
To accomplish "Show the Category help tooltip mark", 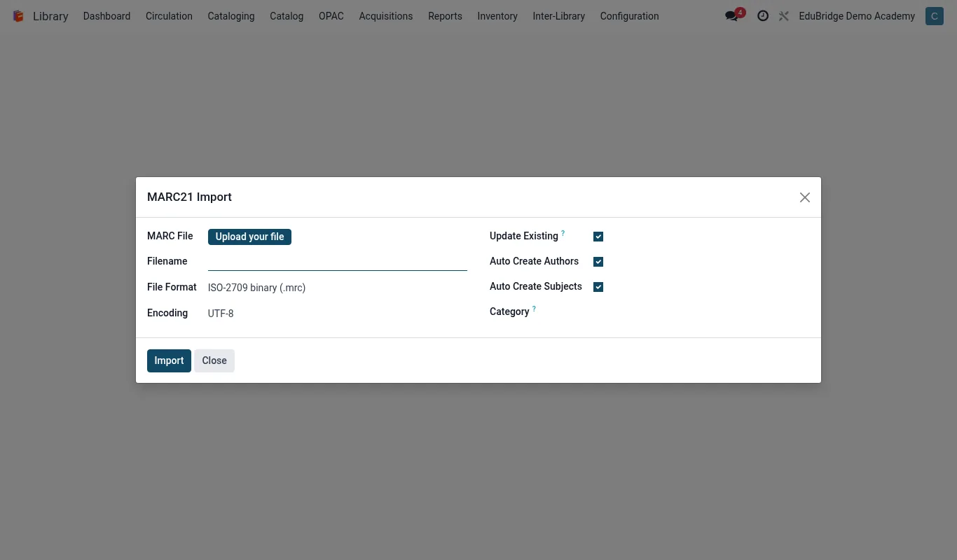I will click(534, 309).
